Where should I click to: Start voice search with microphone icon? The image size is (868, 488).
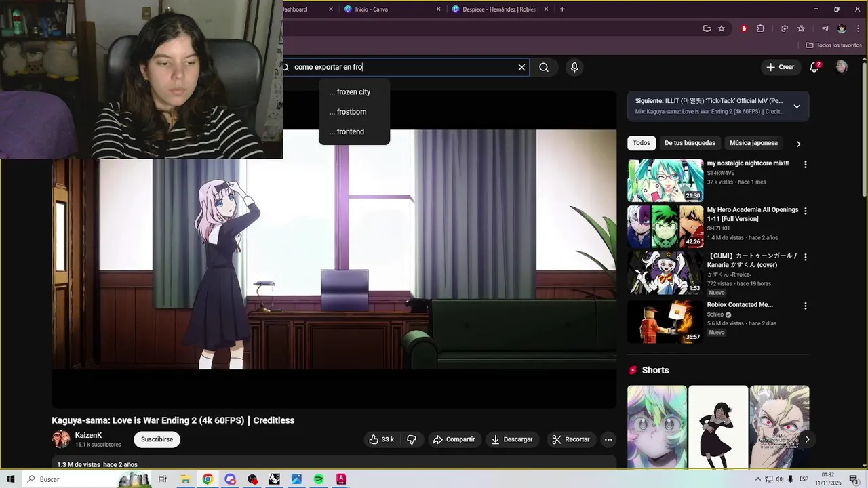point(574,67)
